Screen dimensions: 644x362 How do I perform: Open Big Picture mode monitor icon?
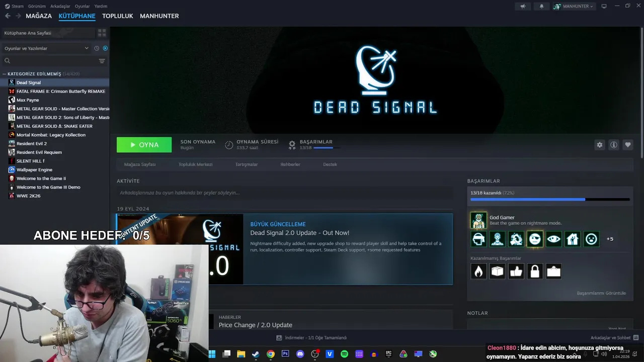(604, 6)
